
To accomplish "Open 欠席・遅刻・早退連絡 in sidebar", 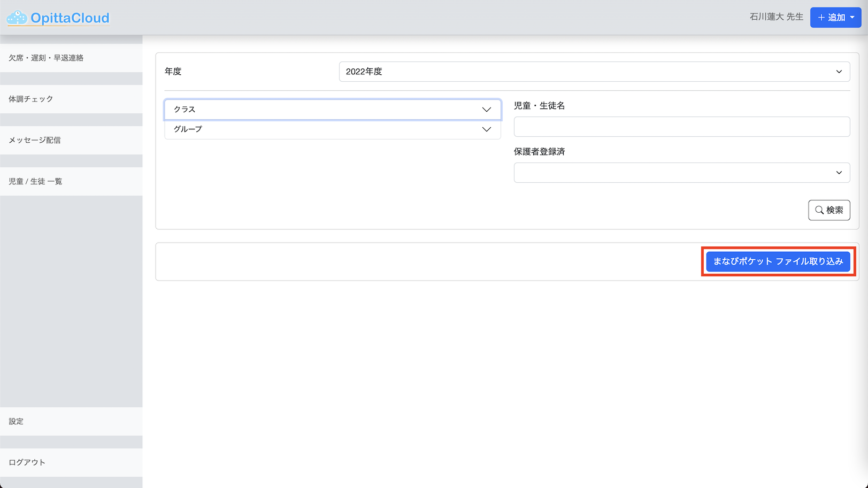I will click(x=71, y=58).
